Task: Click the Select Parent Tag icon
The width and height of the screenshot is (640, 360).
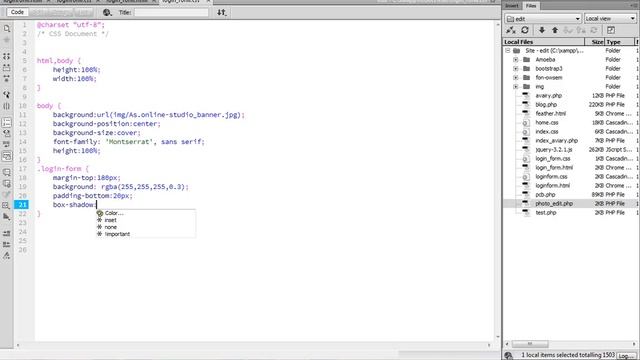Action: [7, 95]
